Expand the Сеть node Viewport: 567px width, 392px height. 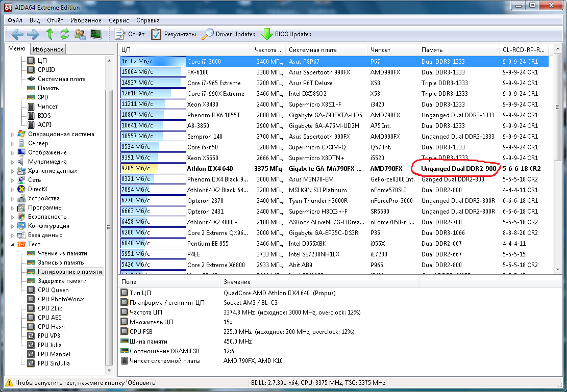point(12,180)
